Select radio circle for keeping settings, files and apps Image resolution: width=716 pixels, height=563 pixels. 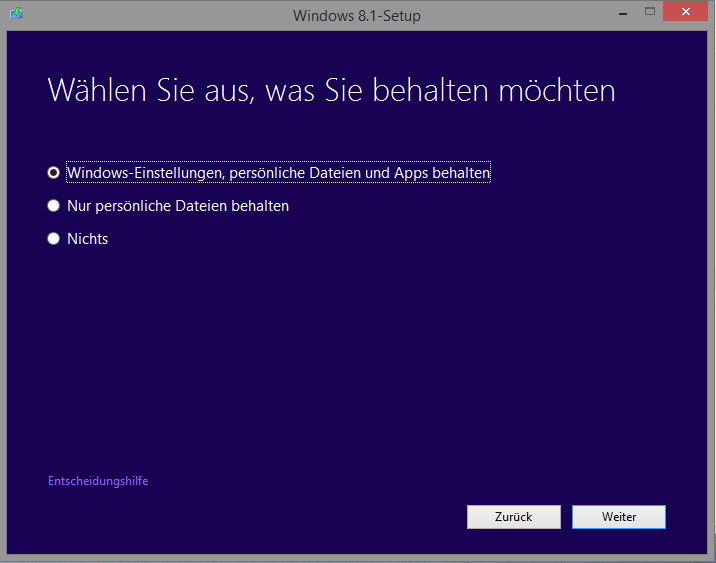54,172
